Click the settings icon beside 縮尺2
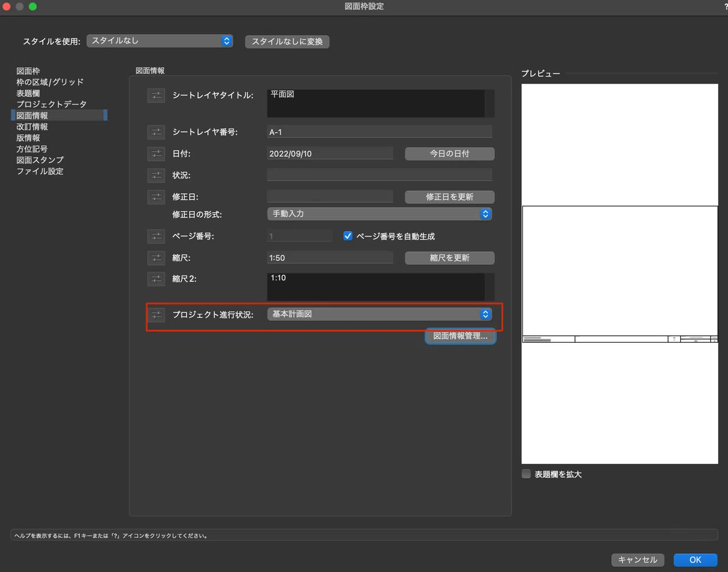The image size is (728, 572). coord(156,278)
